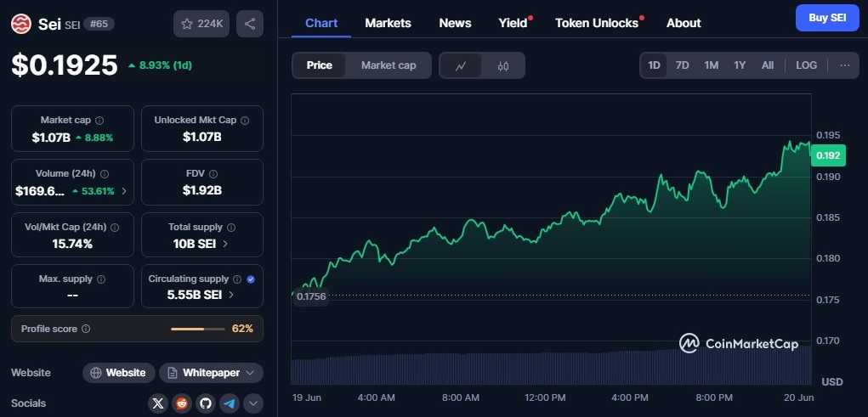Select the 1D time range
Screen dimensions: 868x417
pyautogui.click(x=655, y=65)
